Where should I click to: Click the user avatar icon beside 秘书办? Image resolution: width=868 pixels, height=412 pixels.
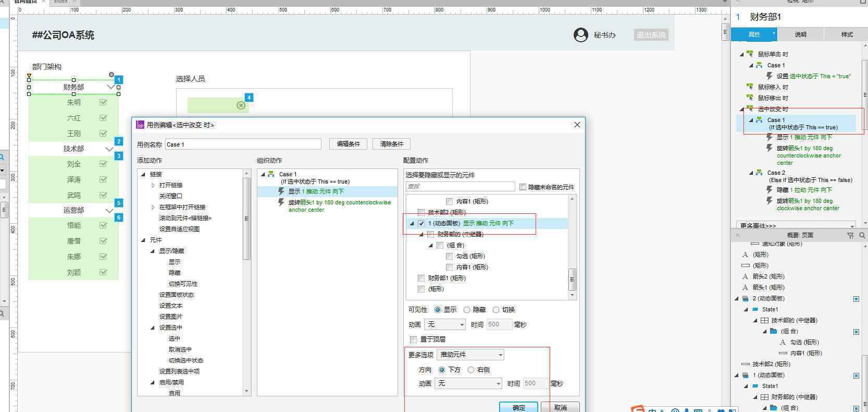581,35
